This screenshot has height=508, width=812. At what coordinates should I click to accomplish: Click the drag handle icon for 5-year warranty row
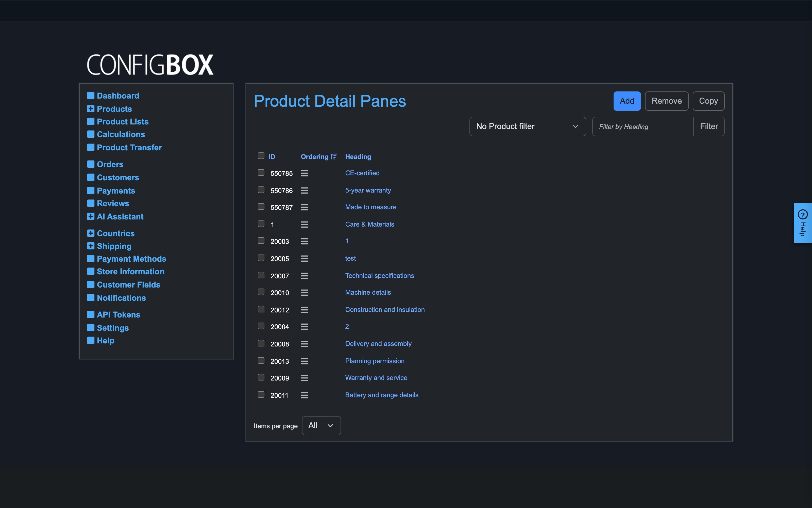pyautogui.click(x=304, y=190)
